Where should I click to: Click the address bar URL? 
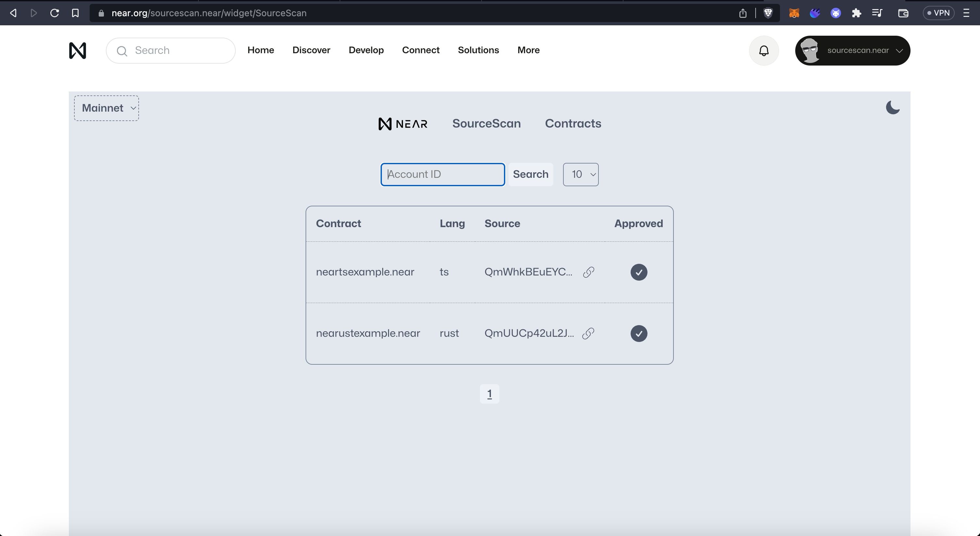[209, 13]
